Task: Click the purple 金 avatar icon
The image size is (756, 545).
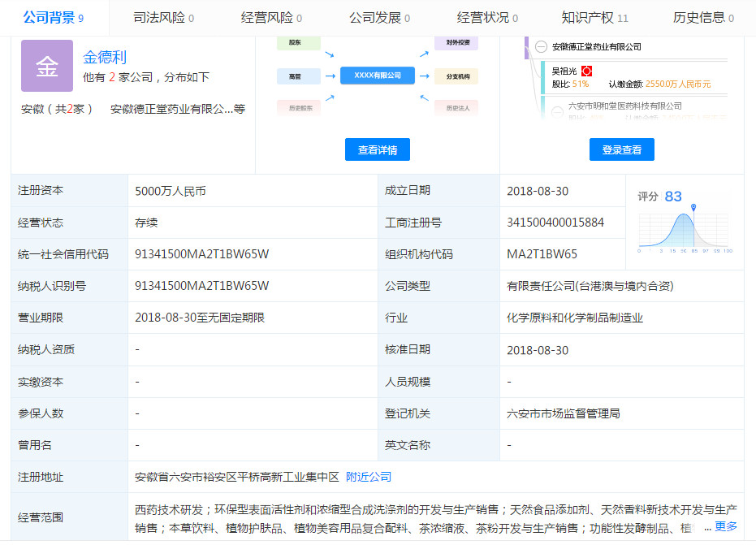Action: pos(46,66)
